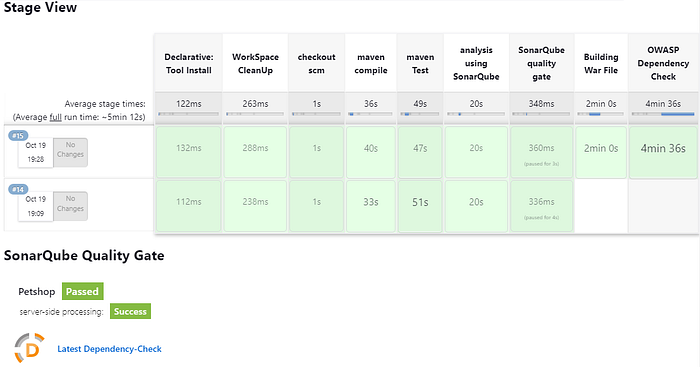This screenshot has height=367, width=700.
Task: Select maven compile 40s cell in build #15
Action: point(371,152)
